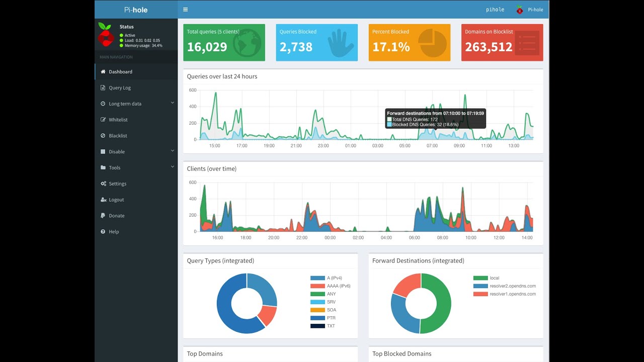Screen dimensions: 644x362
Task: Click the Forward Destinations donut chart
Action: 421,303
